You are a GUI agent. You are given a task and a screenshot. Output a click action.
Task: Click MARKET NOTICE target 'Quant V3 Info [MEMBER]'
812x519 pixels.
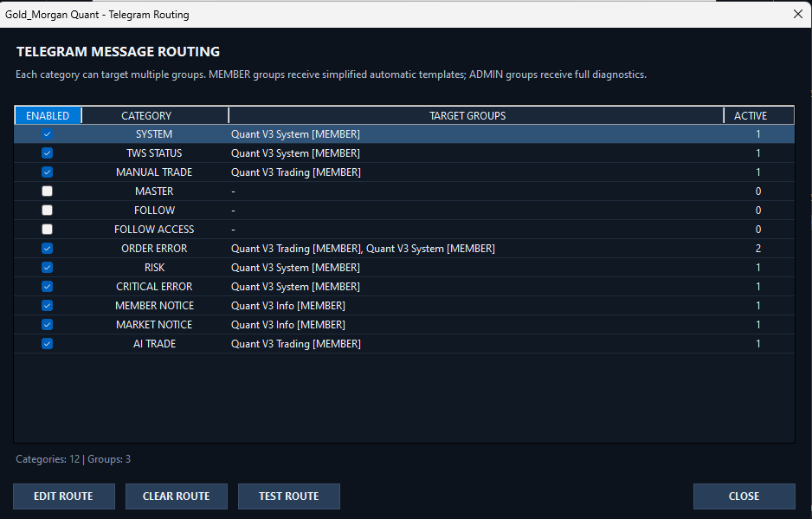(288, 325)
